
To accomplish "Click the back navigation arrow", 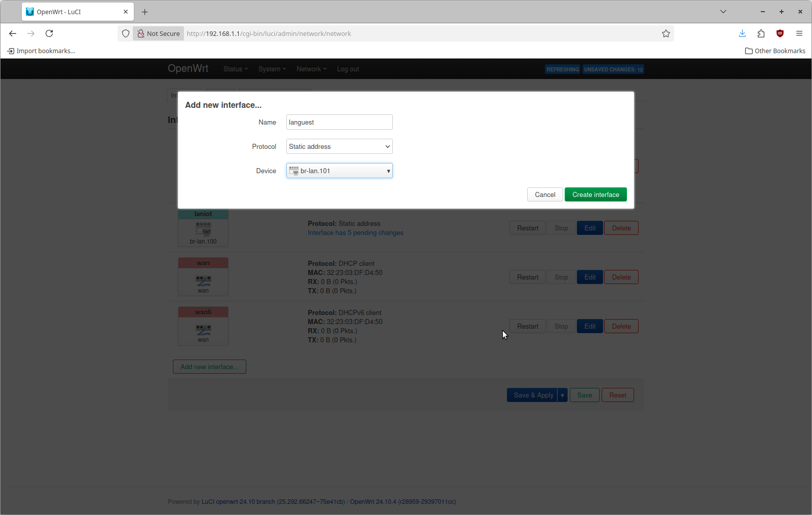I will [x=13, y=33].
